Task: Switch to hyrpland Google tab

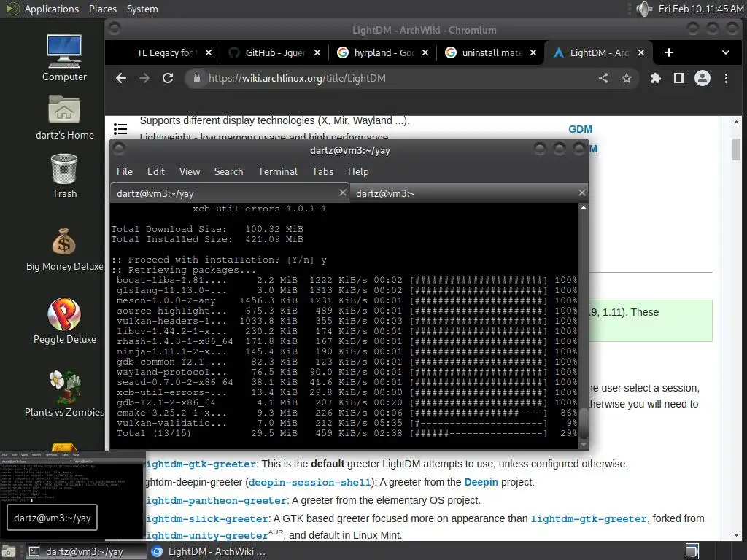Action: click(381, 52)
